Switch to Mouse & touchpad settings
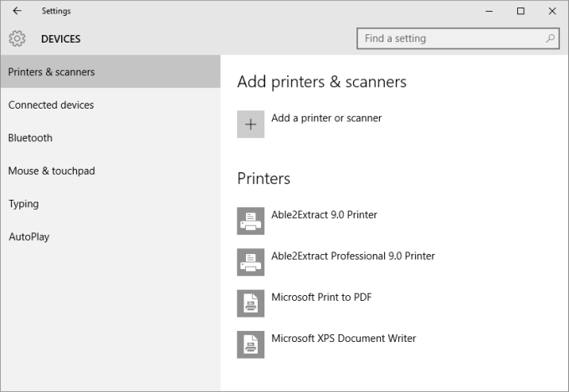This screenshot has width=569, height=392. point(110,171)
